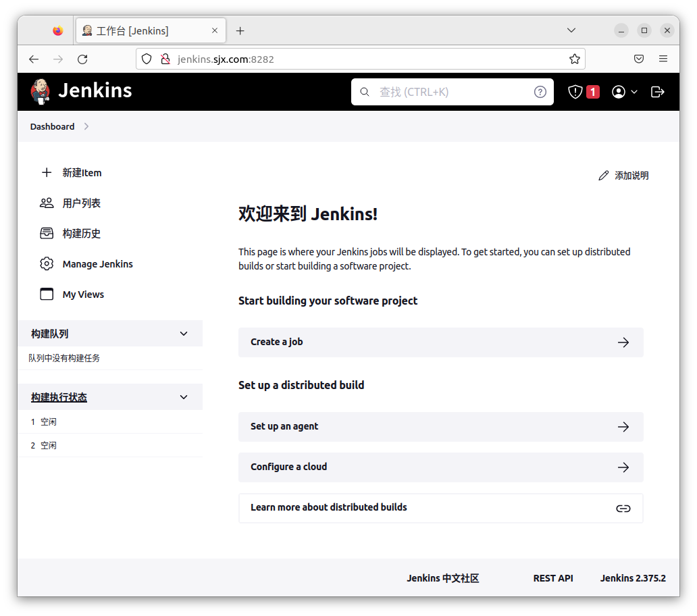This screenshot has height=616, width=697.
Task: Open My Views panel
Action: [x=82, y=294]
